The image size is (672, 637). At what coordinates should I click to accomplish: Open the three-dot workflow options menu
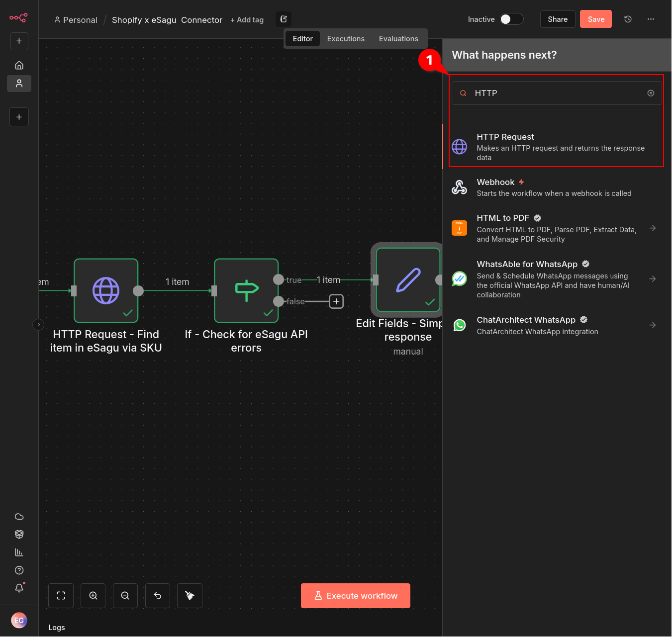[651, 19]
